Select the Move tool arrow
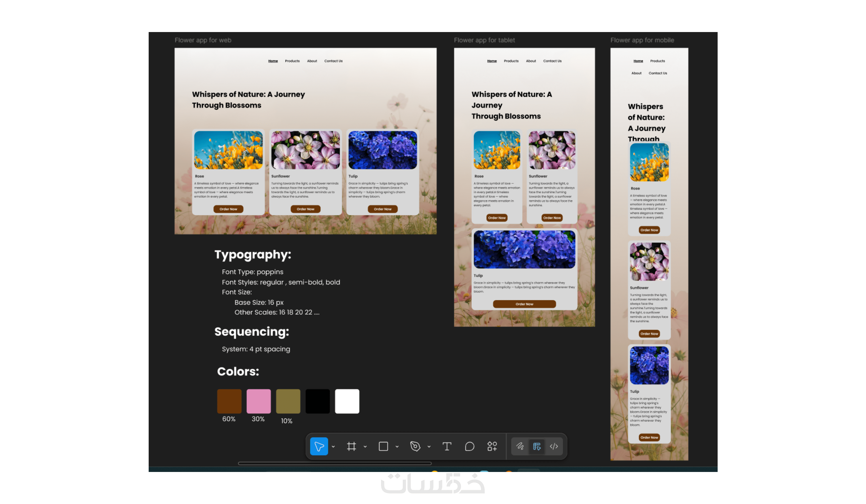The image size is (866, 504). [319, 446]
